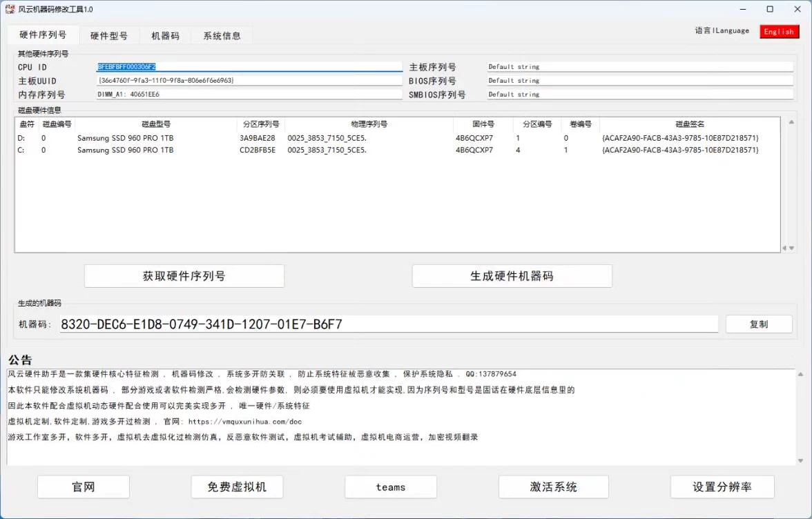812x519 pixels.
Task: Click the 获取硬件序列号 button
Action: [x=184, y=275]
